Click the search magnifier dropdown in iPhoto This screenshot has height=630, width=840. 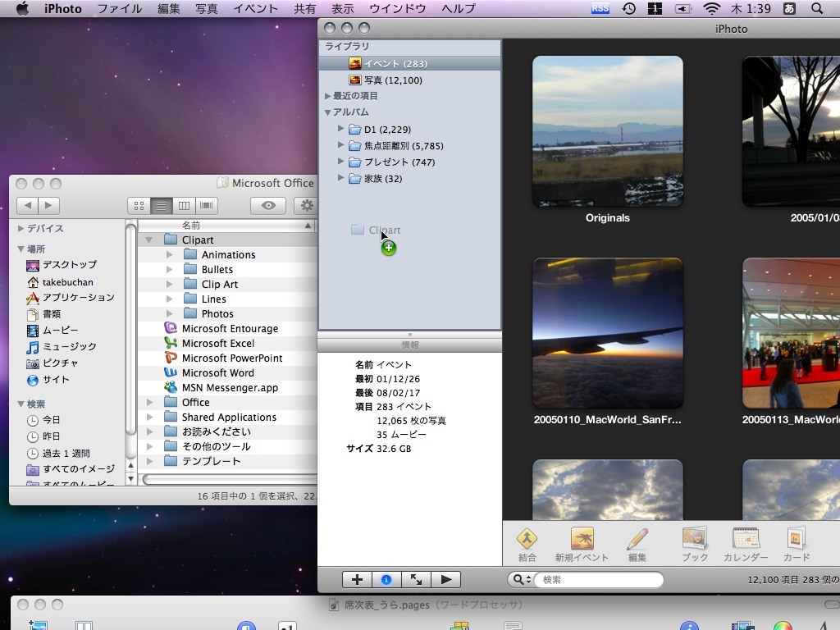pyautogui.click(x=521, y=580)
